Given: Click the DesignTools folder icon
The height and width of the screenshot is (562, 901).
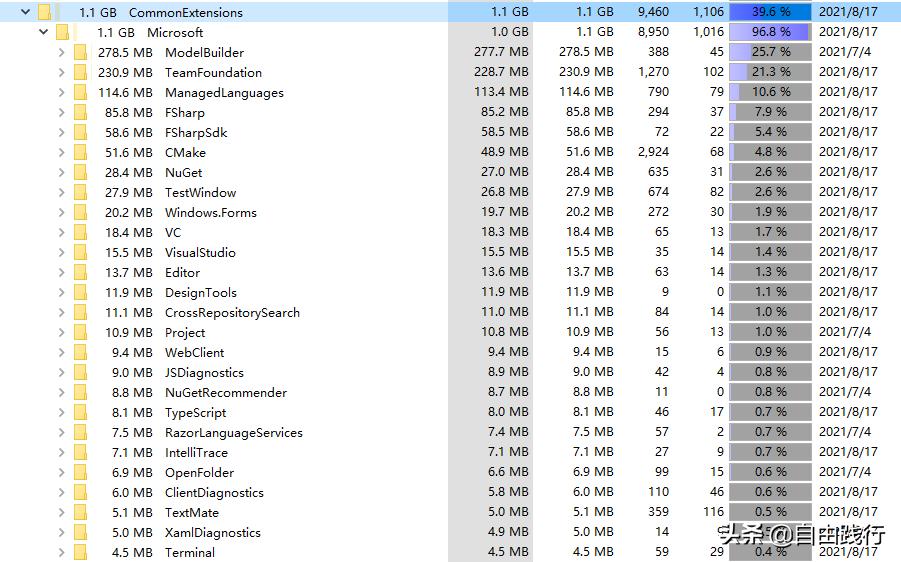Looking at the screenshot, I should 80,292.
